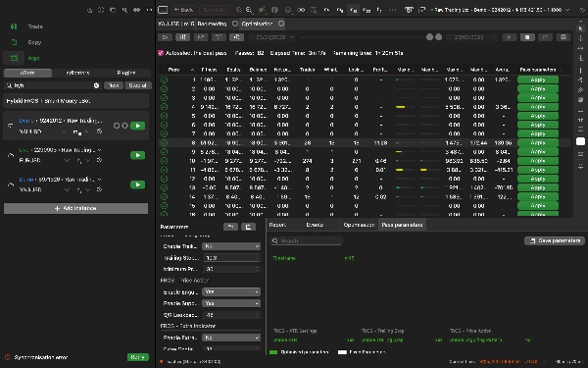This screenshot has height=368, width=588.
Task: Click Add Instance button
Action: point(75,208)
